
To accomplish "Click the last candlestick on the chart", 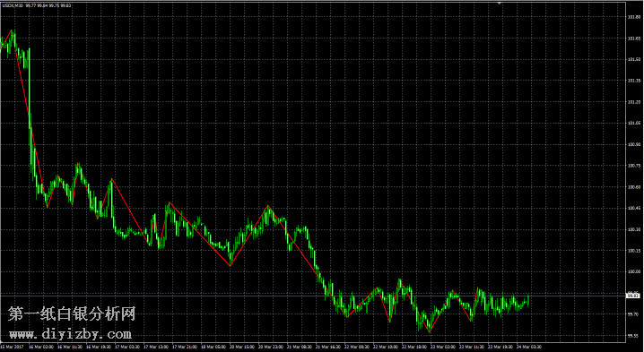I will [527, 301].
